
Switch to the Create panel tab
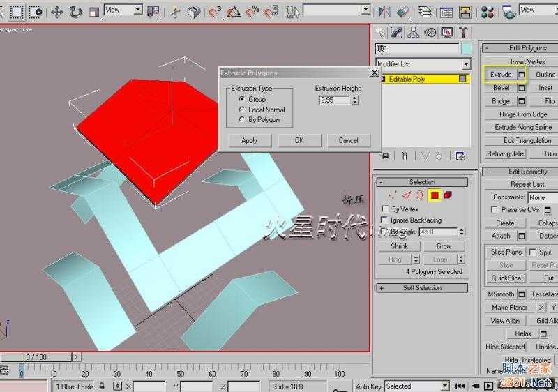click(381, 33)
